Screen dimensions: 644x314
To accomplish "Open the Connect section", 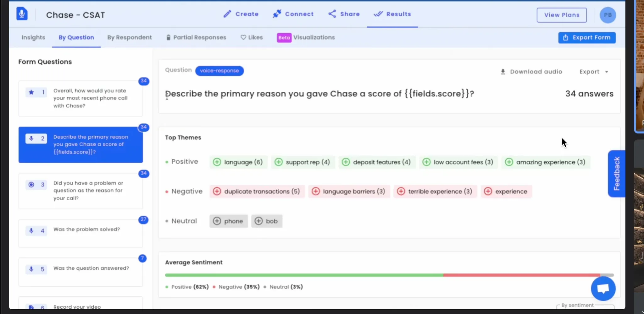I will pos(293,14).
